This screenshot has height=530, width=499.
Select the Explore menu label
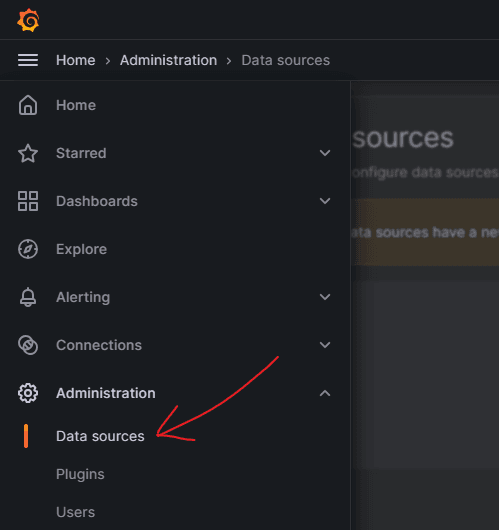(81, 249)
